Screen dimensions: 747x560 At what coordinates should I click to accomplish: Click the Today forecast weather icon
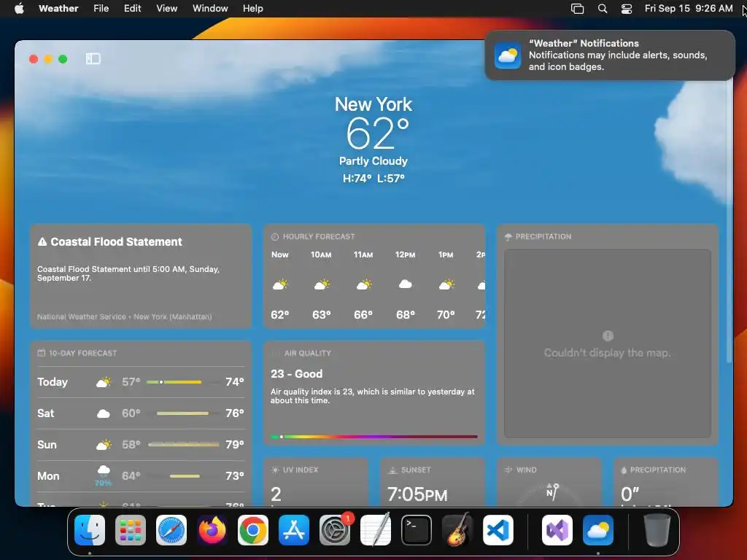tap(104, 382)
